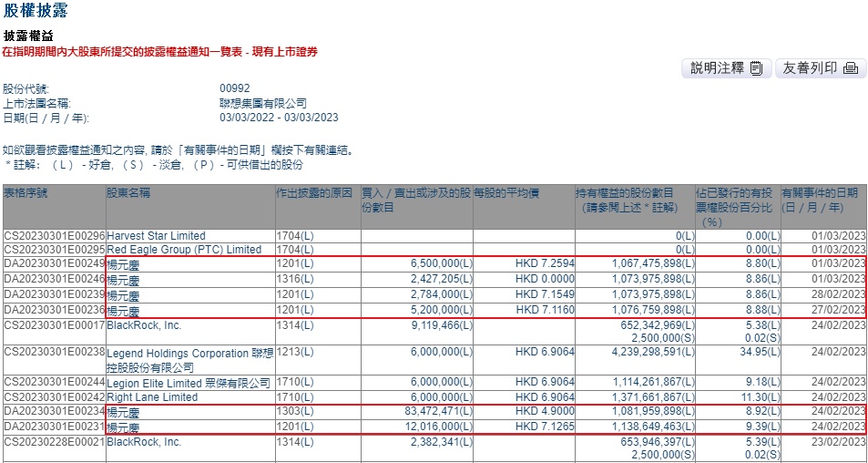This screenshot has height=463, width=868.
Task: Click stock code value 00992
Action: tap(235, 88)
